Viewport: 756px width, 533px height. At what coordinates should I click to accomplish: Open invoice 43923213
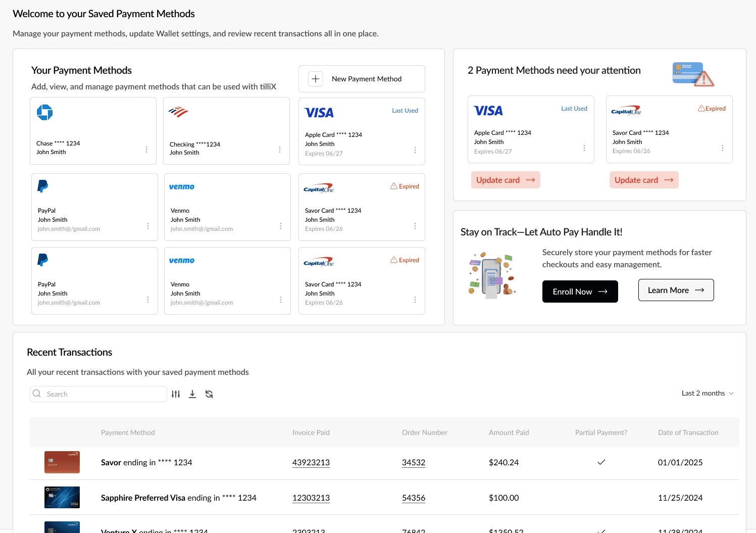(x=311, y=462)
